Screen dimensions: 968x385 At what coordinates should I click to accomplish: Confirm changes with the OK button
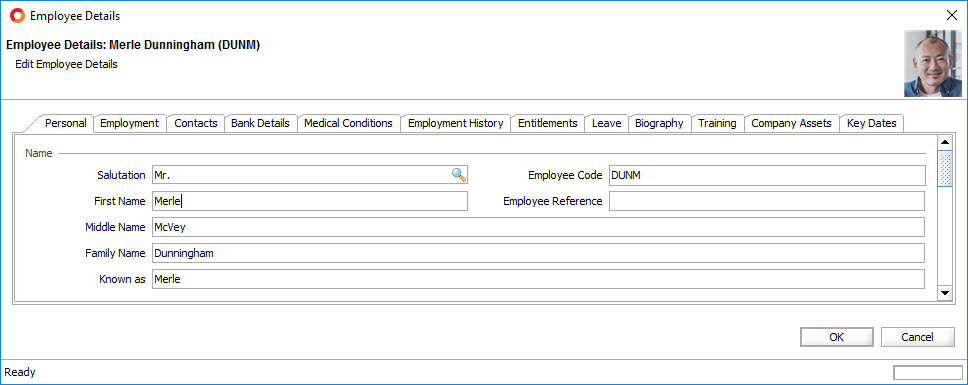(837, 337)
